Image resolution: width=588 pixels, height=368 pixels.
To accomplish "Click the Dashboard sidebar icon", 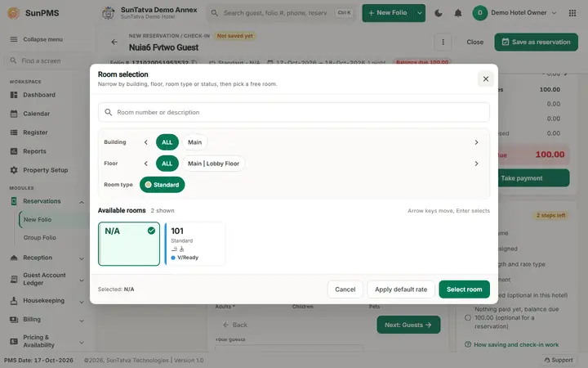I will coord(14,95).
